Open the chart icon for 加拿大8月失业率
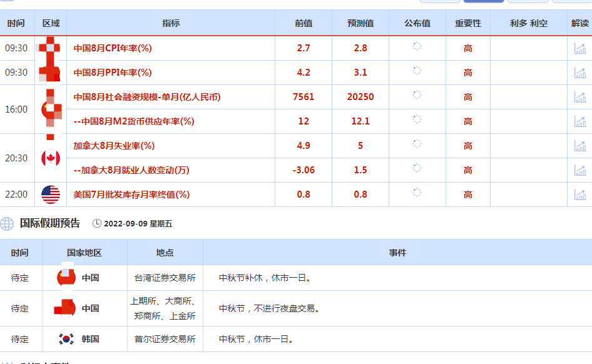The image size is (592, 364). (x=580, y=146)
